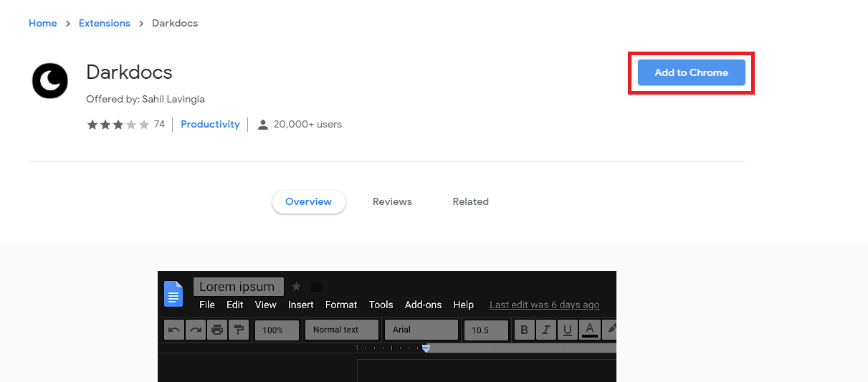Click the 74 ratings count
The width and height of the screenshot is (868, 382).
[x=159, y=124]
